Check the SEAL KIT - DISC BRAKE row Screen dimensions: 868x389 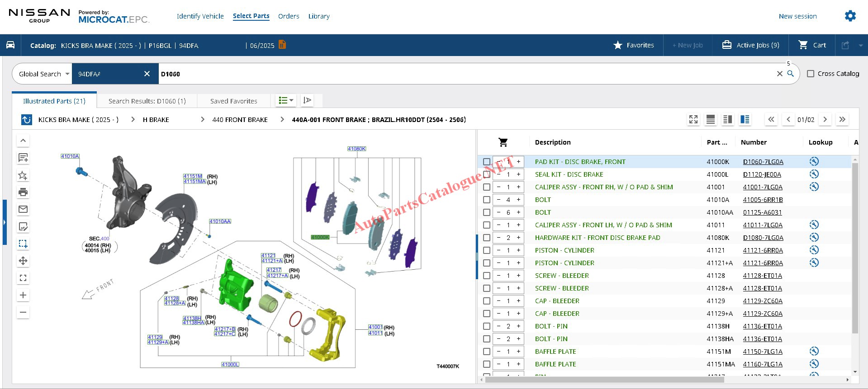[487, 174]
